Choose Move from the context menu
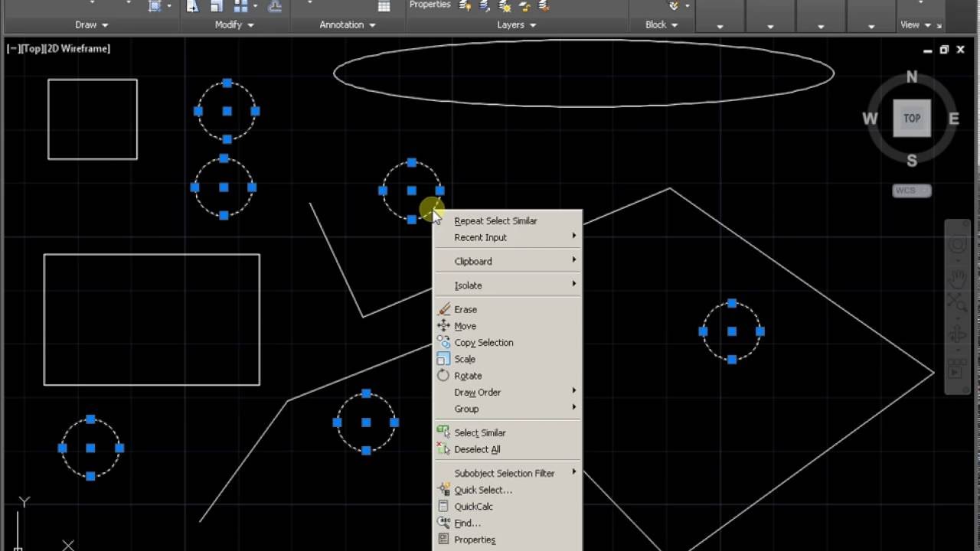This screenshot has width=980, height=551. coord(508,326)
